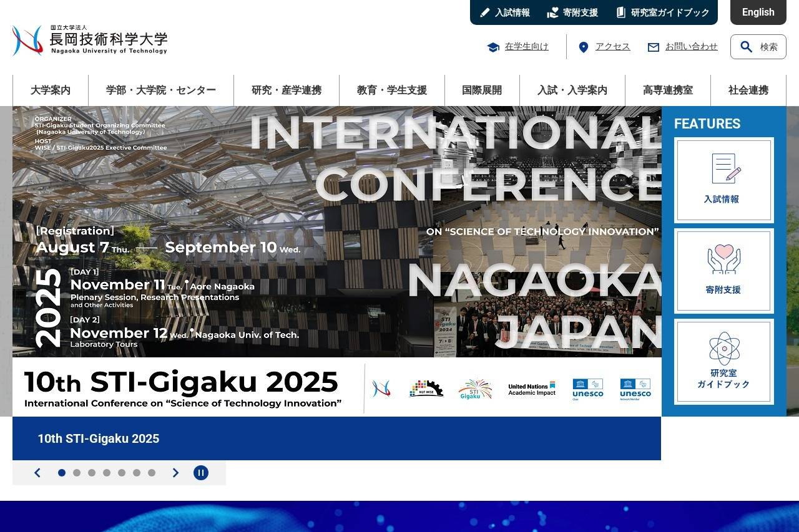Select the third slide indicator dot
Screen dimensions: 799x532
[x=92, y=473]
